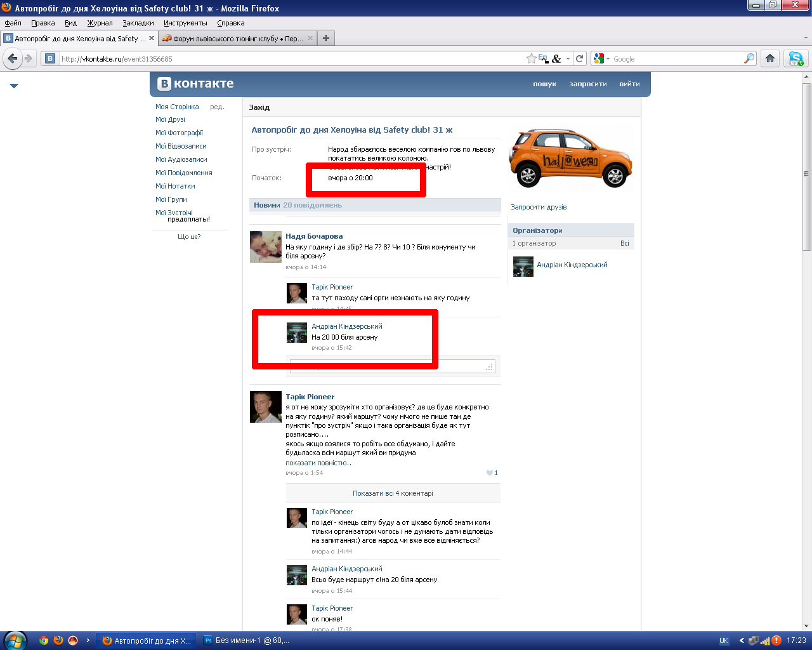This screenshot has width=812, height=650.
Task: Open the Файл menu
Action: [13, 23]
